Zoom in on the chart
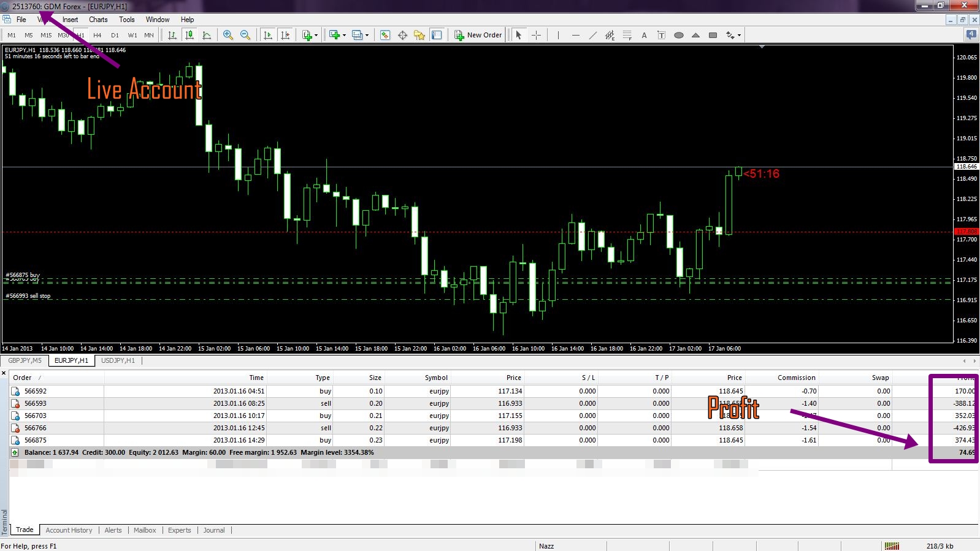 (x=228, y=35)
